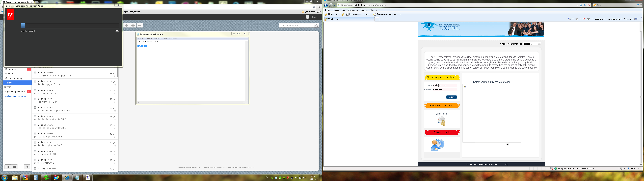Open the Рекомендуемые узлы dropdown
The height and width of the screenshot is (181, 644).
pos(359,14)
